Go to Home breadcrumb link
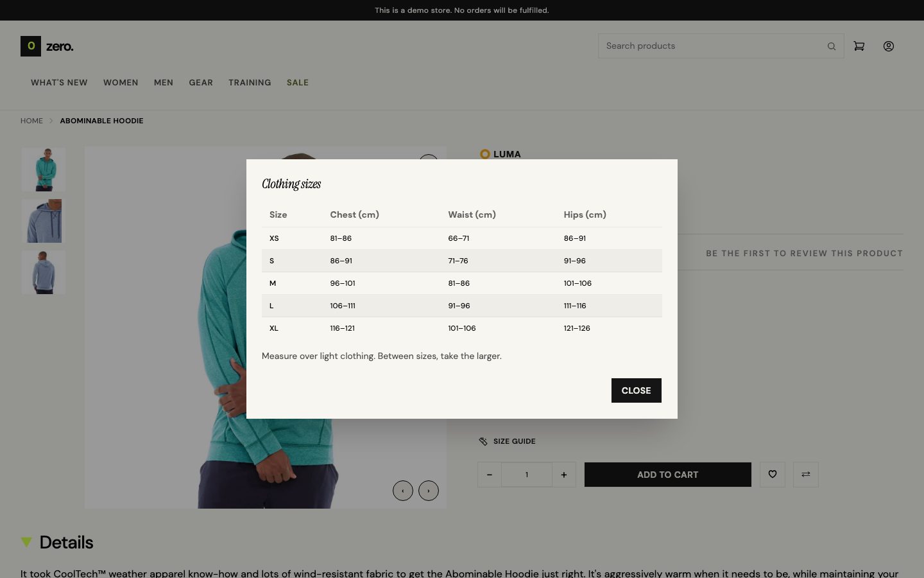 point(31,121)
